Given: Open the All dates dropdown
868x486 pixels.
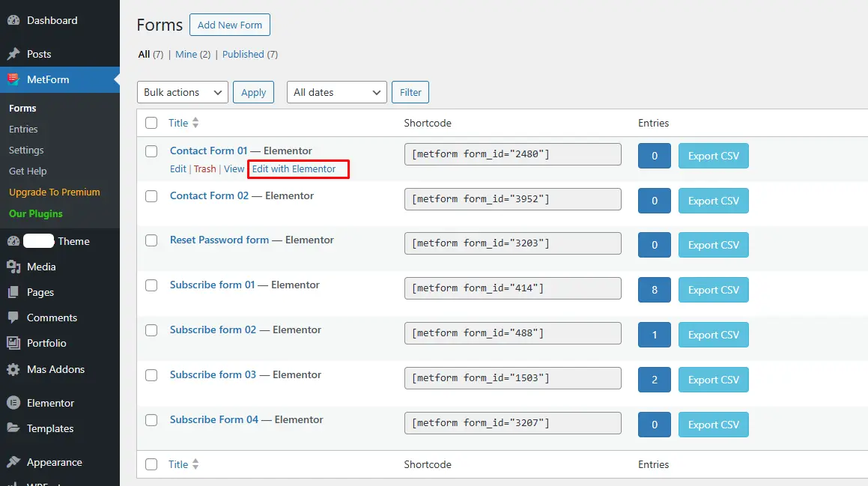Looking at the screenshot, I should point(336,92).
